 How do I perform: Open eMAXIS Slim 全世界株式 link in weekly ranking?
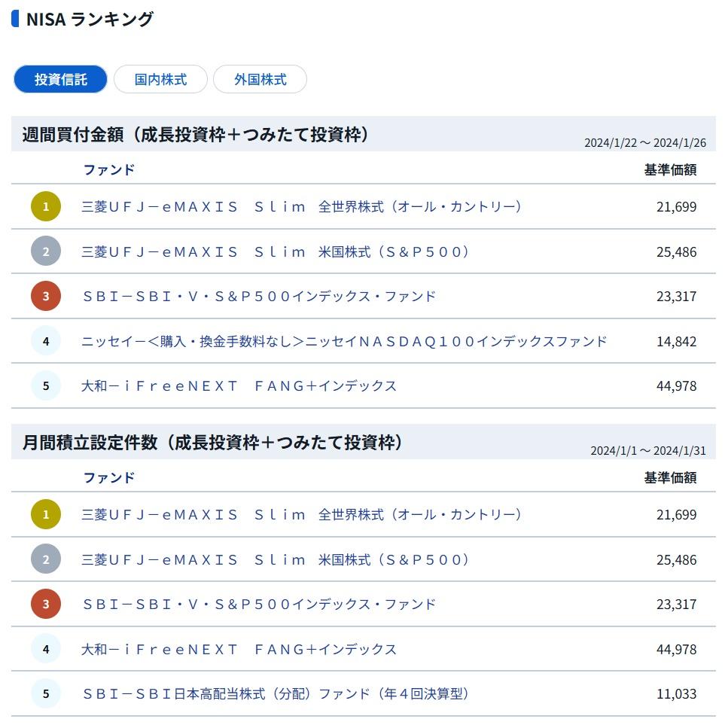pyautogui.click(x=301, y=206)
